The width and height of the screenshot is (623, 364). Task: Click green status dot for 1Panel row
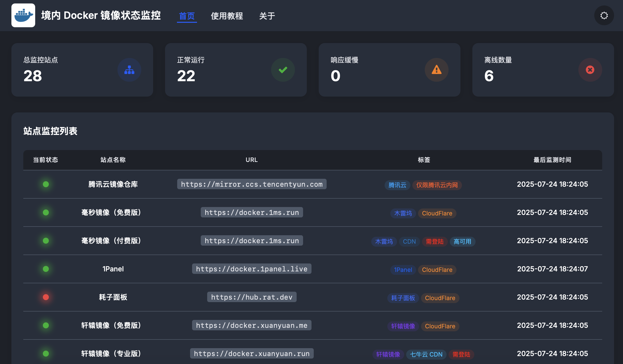pos(46,269)
